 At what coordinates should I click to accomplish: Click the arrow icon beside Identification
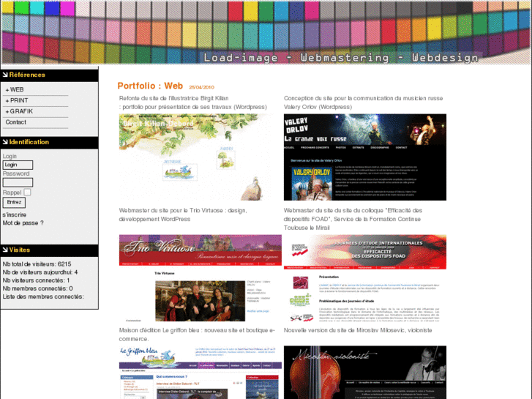coord(5,142)
